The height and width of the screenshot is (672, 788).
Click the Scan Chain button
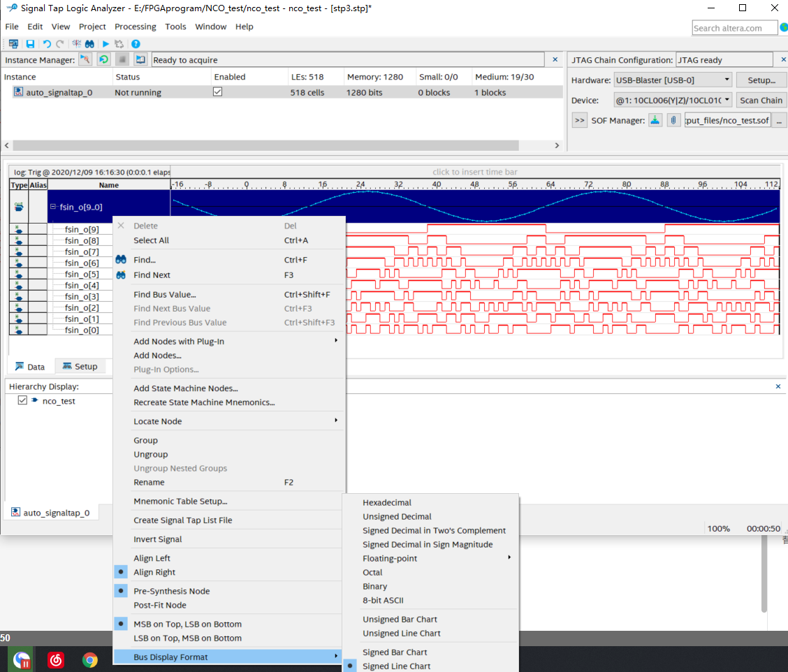(x=761, y=100)
